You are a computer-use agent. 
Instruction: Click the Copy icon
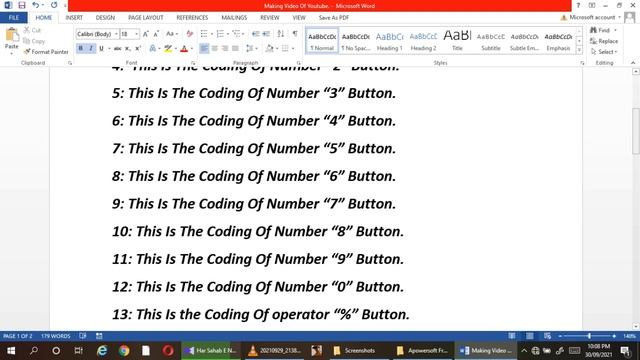point(27,41)
